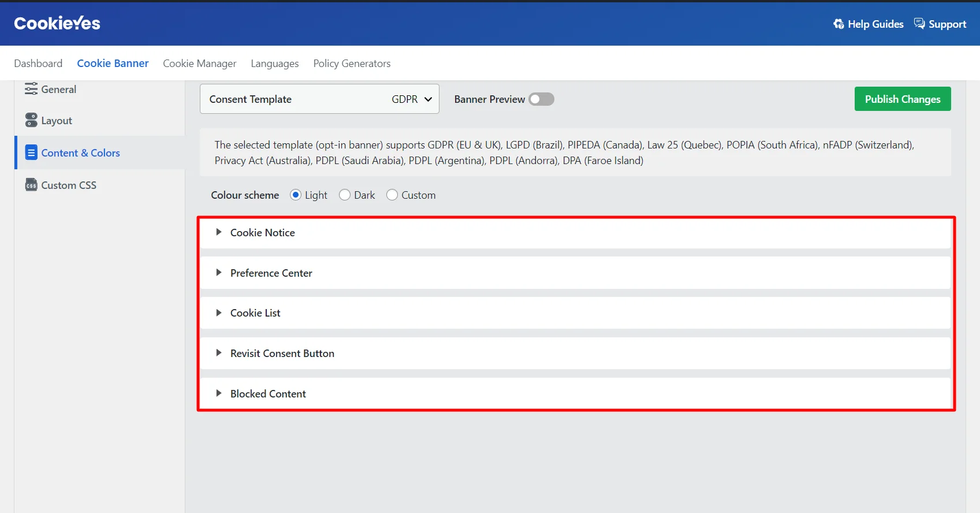Toggle the Banner Preview switch
The image size is (980, 513).
[541, 99]
